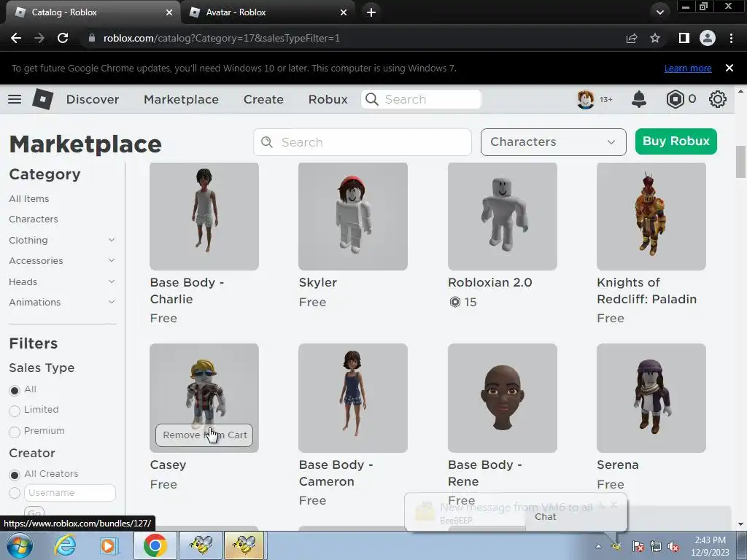The width and height of the screenshot is (747, 560).
Task: Select the All sales type radio
Action: (15, 391)
